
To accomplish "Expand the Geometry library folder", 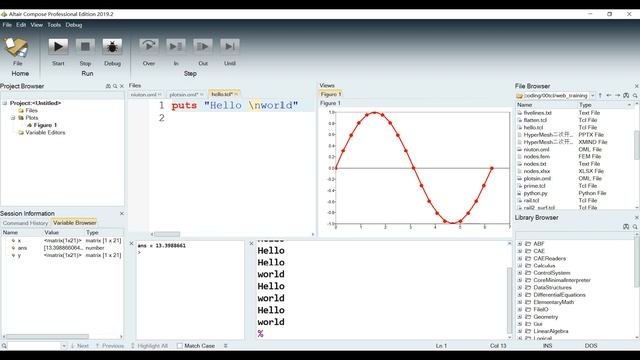I will point(520,317).
